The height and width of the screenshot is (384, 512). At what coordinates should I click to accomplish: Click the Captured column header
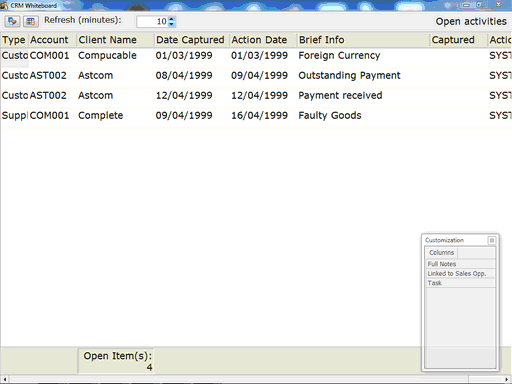click(458, 40)
